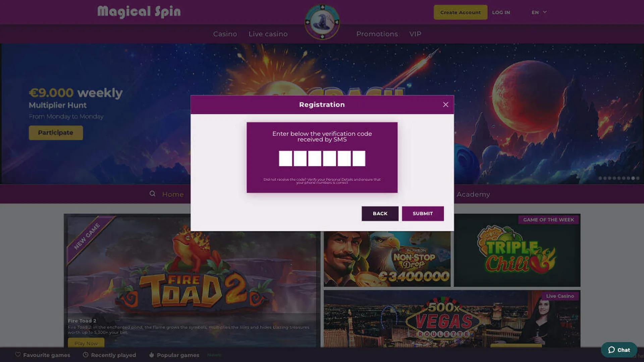Open the Promotions menu item
644x362 pixels.
(377, 34)
